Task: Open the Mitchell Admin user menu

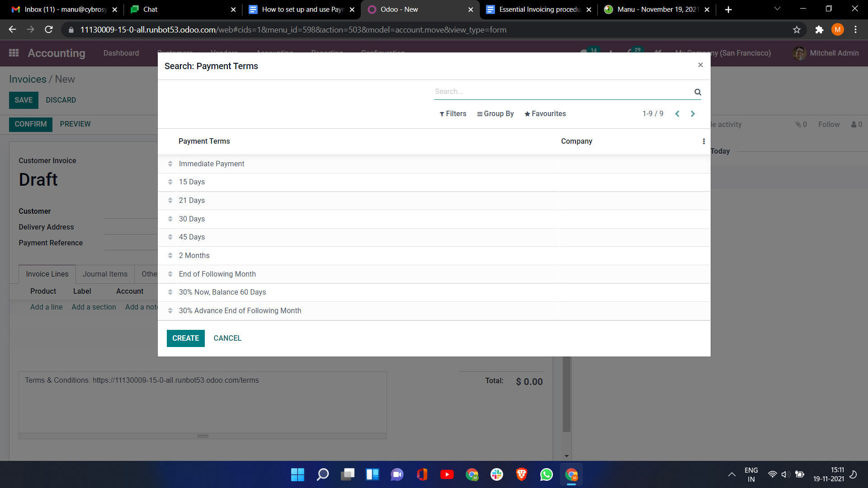Action: [x=826, y=53]
